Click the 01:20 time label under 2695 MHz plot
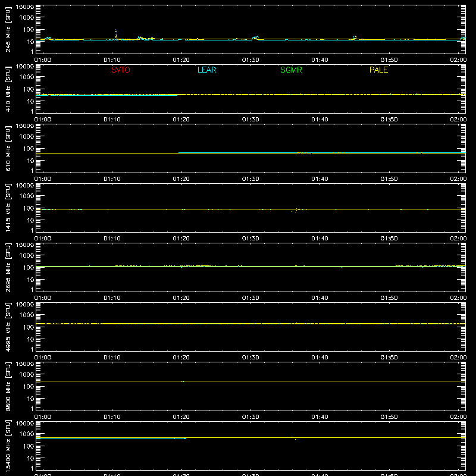The width and height of the screenshot is (476, 476). coord(181,298)
